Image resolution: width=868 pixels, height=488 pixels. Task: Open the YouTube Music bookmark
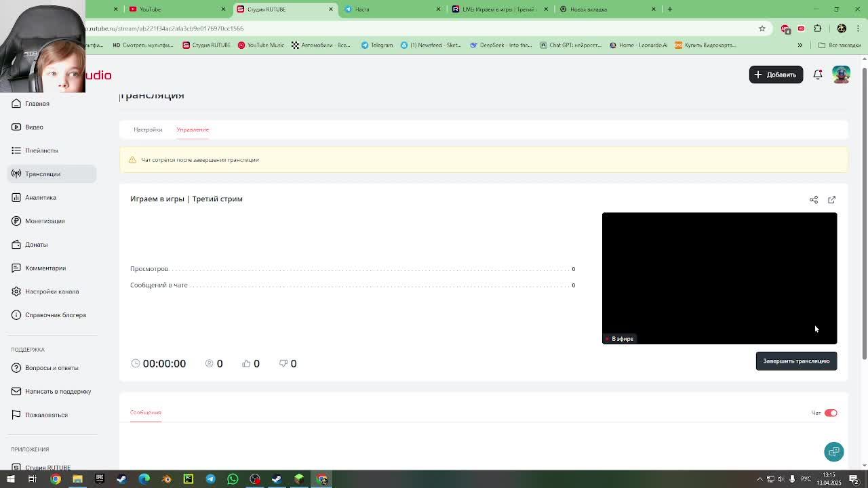260,45
